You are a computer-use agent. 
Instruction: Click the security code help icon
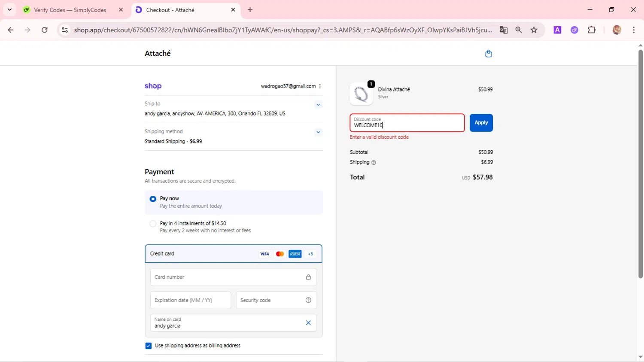[x=308, y=300]
